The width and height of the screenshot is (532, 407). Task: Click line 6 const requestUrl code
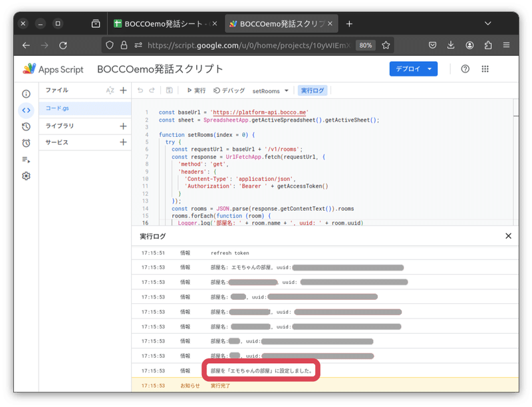[237, 149]
